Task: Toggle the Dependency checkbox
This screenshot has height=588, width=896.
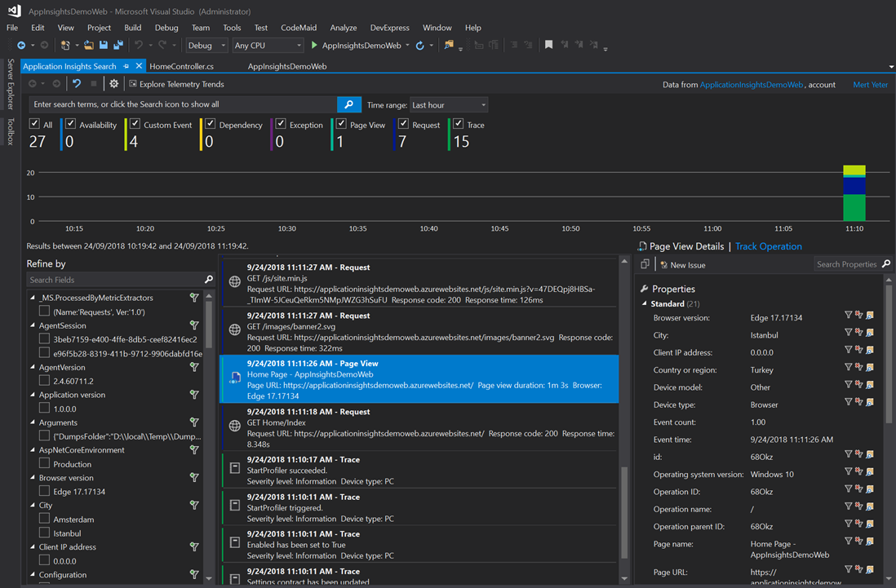Action: point(210,124)
